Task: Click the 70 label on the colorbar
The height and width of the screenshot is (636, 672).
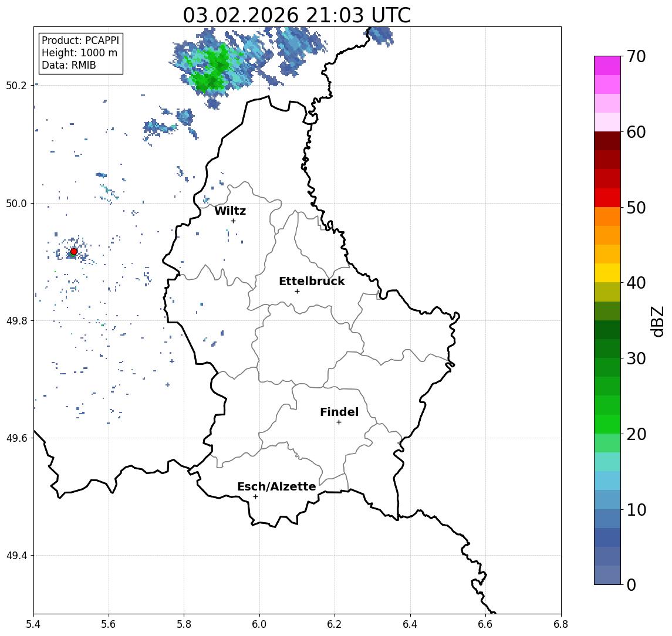Action: 636,56
